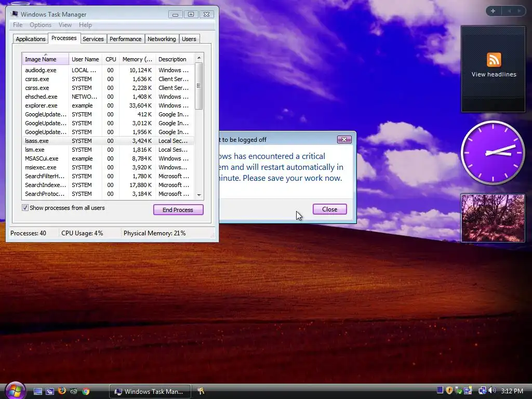Click the volume speaker tray icon
Image resolution: width=532 pixels, height=399 pixels.
[492, 391]
